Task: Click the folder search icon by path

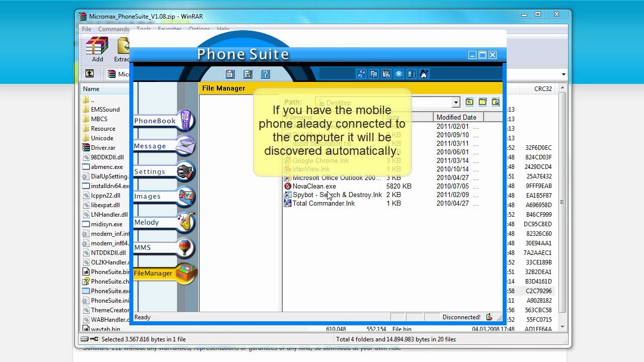Action: [496, 102]
